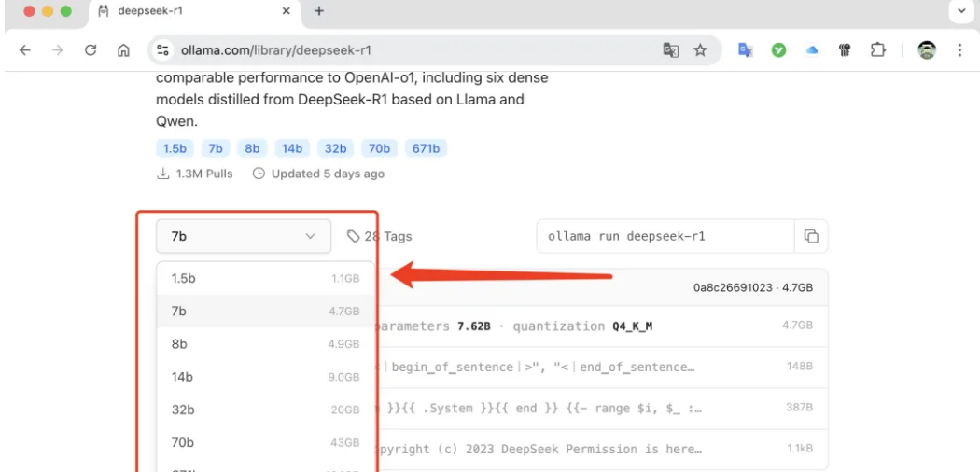View site information icon in address bar
This screenshot has width=980, height=472.
[x=163, y=50]
